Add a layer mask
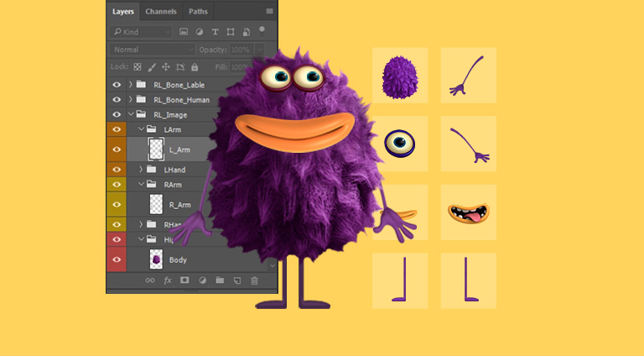 [185, 280]
